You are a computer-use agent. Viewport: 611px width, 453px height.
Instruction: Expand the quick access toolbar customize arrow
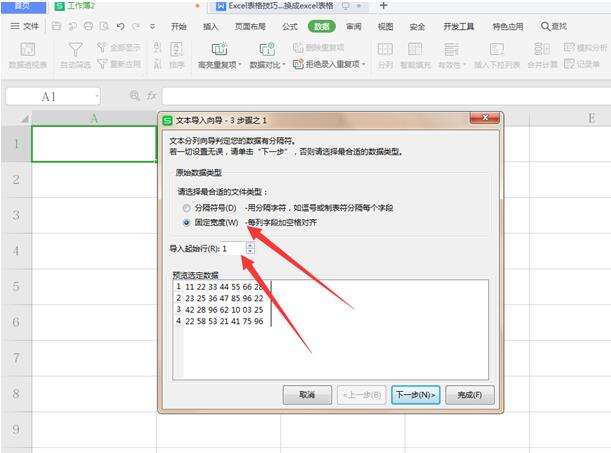[x=152, y=26]
